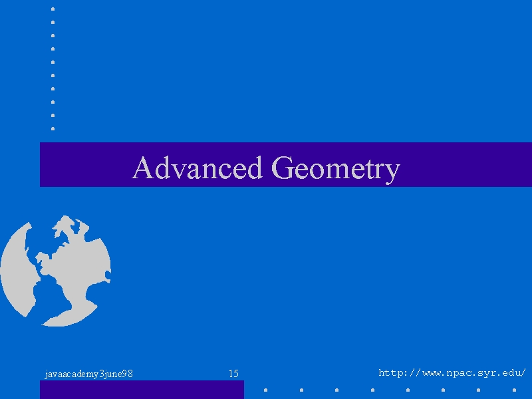The height and width of the screenshot is (399, 532).
Task: Click the Advanced Geometry slide title
Action: 266,169
